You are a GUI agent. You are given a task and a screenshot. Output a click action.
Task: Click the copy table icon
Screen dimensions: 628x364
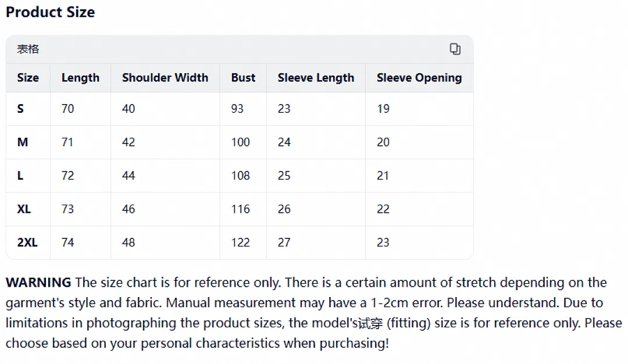coord(455,49)
